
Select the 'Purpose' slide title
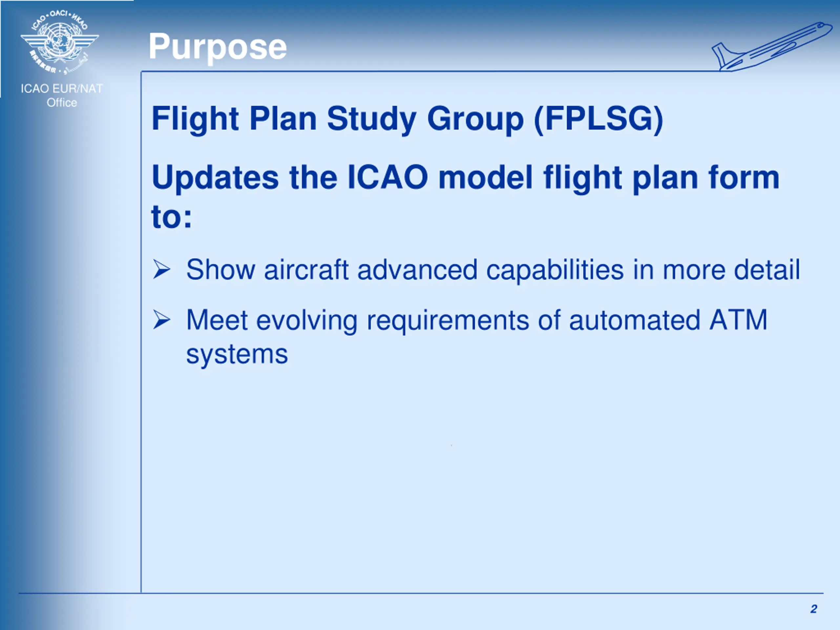click(x=218, y=47)
